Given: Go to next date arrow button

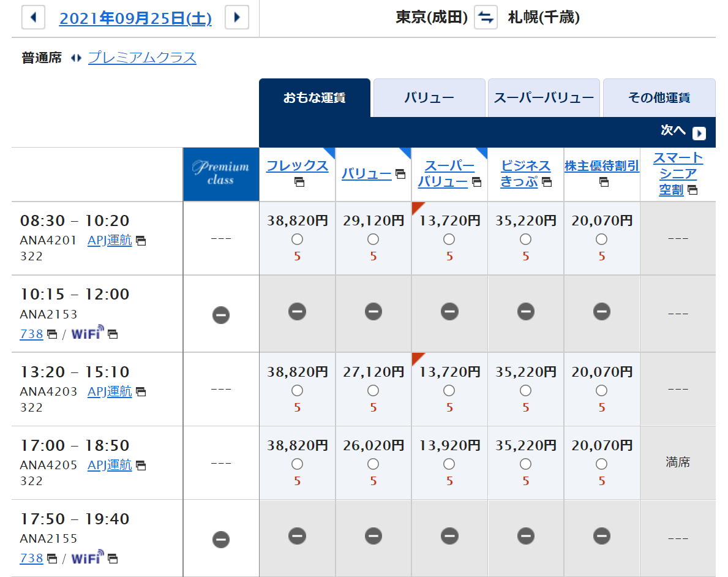Looking at the screenshot, I should [x=237, y=18].
